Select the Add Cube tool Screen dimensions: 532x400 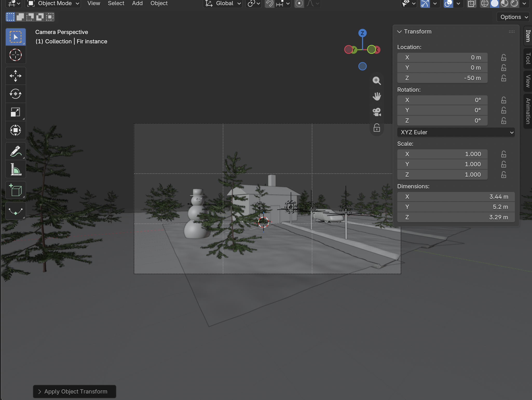click(16, 190)
